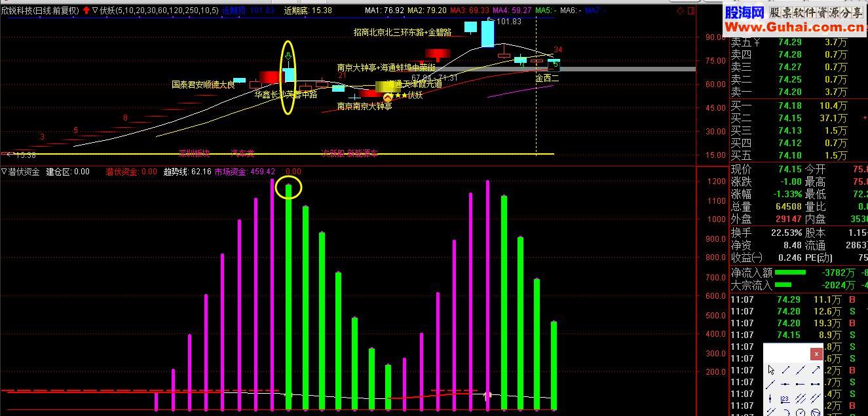Pick the ray line tool in second row

tap(771, 384)
